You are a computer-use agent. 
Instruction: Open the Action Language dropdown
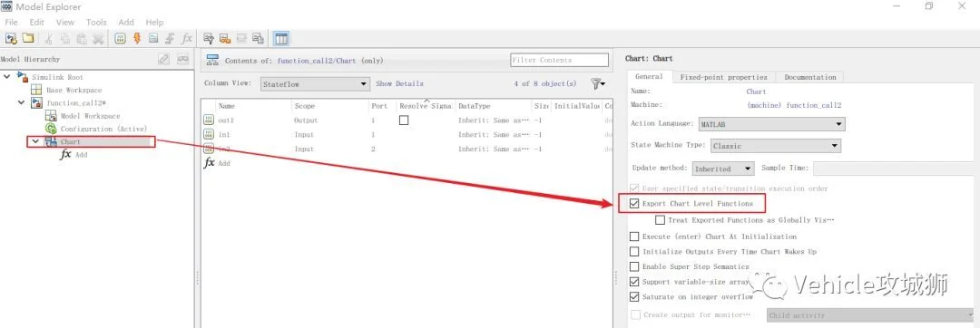(x=771, y=124)
